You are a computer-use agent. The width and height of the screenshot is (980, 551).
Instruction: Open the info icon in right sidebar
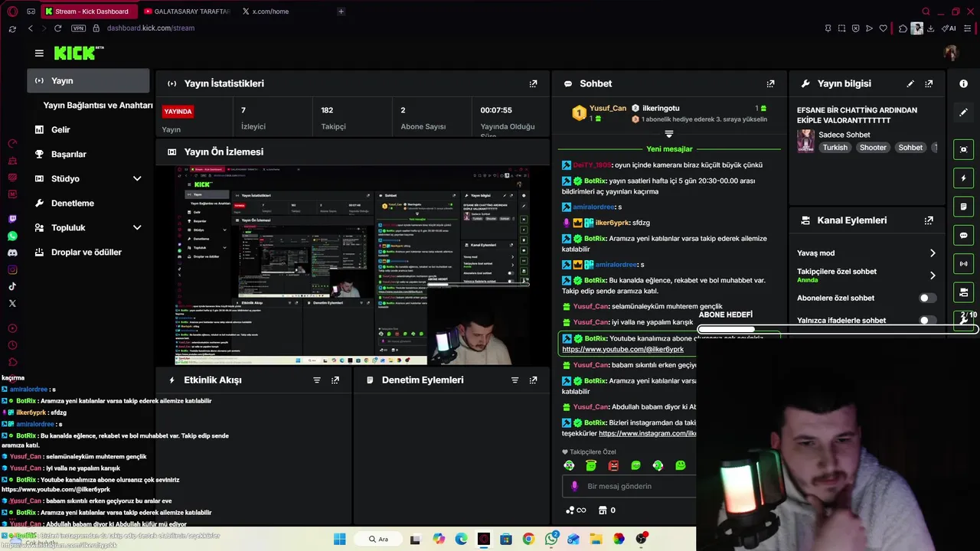(x=964, y=83)
